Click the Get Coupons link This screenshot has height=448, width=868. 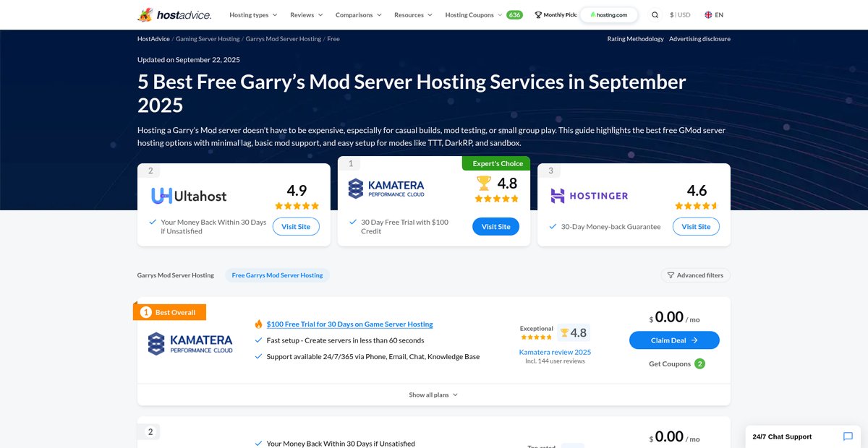[670, 363]
